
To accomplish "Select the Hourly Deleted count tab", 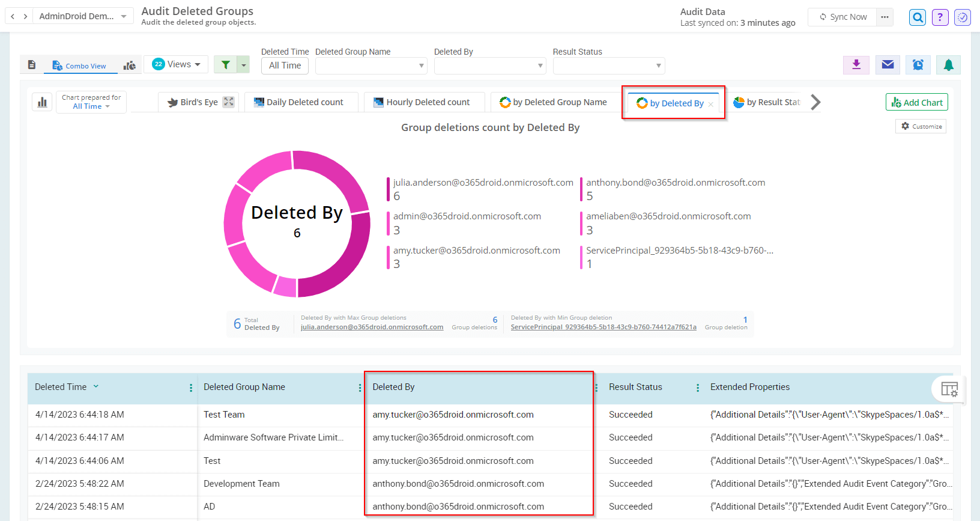I will 424,102.
